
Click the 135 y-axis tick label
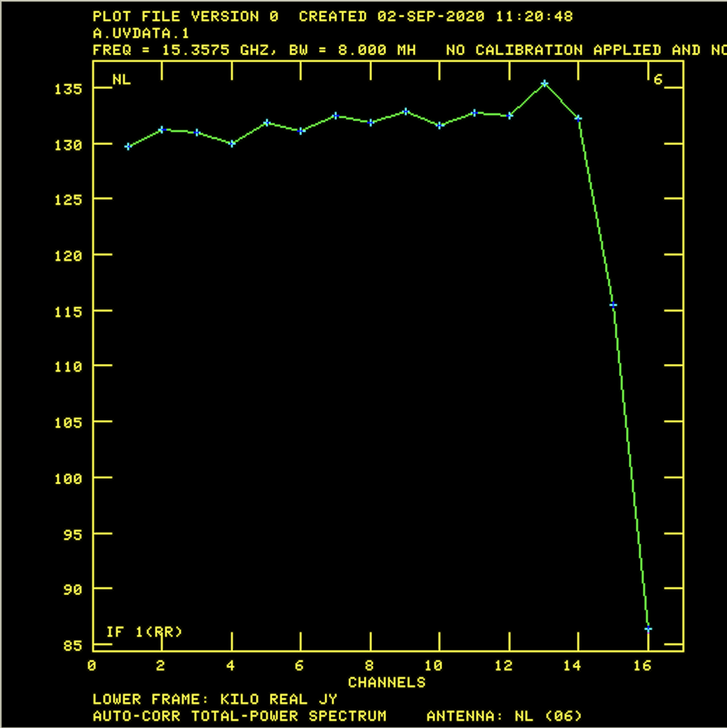68,89
